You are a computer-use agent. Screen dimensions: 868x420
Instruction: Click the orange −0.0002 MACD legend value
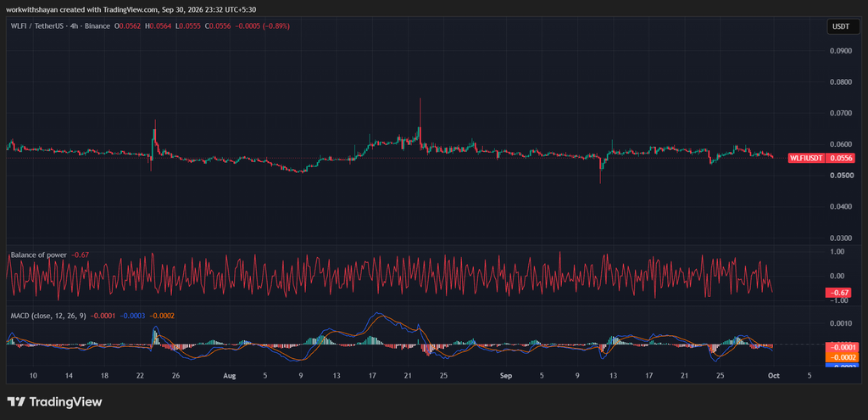pyautogui.click(x=163, y=316)
